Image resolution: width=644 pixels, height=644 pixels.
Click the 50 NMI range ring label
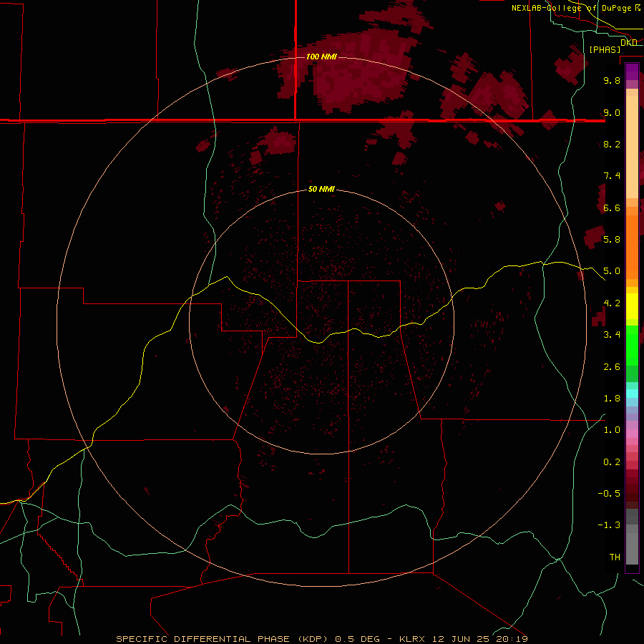(321, 189)
